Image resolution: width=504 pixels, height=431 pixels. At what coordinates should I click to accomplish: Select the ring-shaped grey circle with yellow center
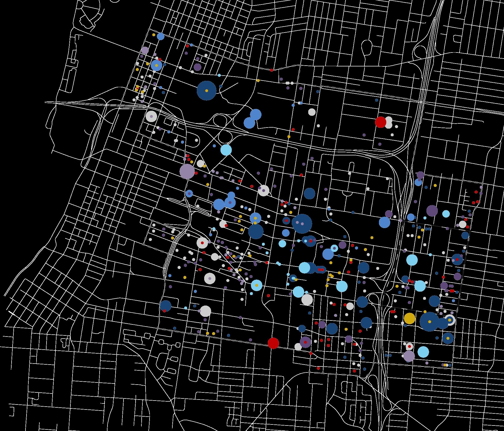(449, 320)
